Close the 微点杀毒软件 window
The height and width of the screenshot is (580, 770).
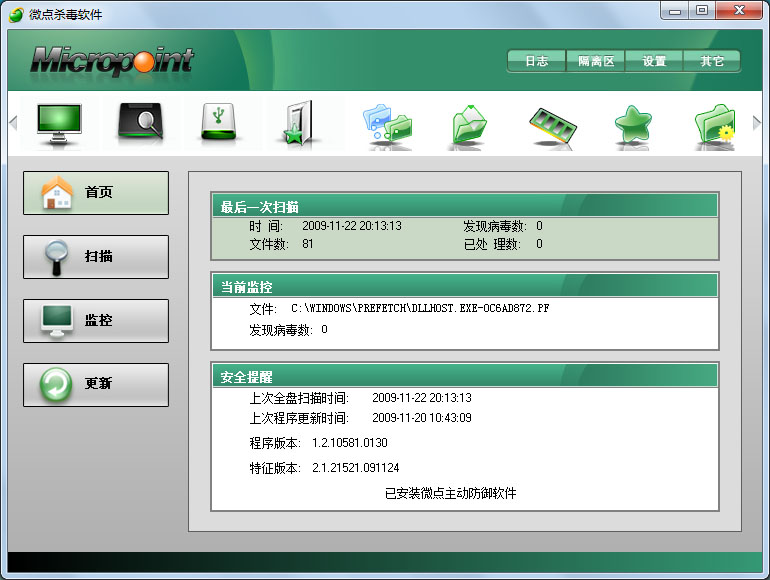[x=739, y=11]
